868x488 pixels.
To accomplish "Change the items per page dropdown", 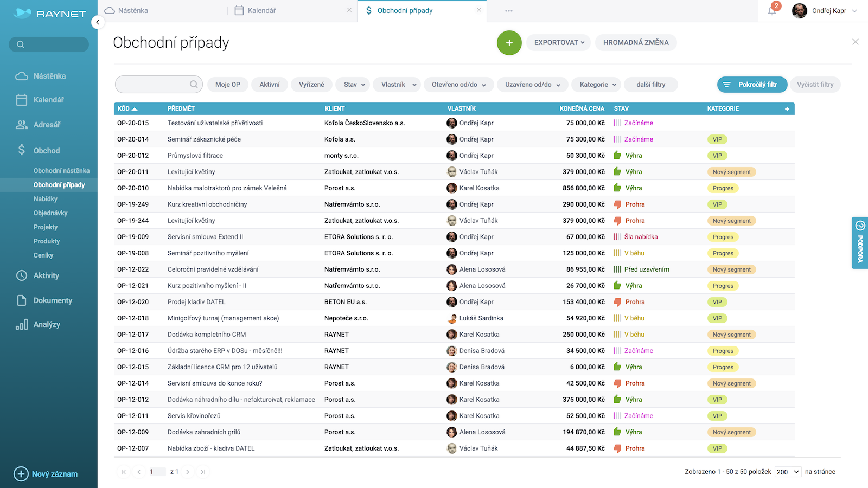I will [788, 472].
